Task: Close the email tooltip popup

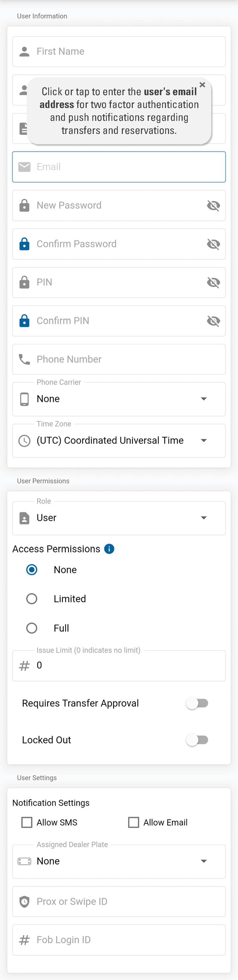Action: (x=202, y=85)
